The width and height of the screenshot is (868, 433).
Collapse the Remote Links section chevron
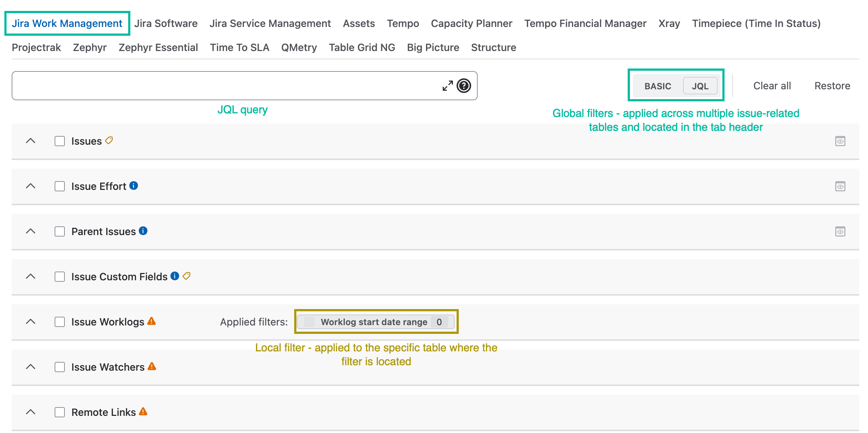pos(31,412)
